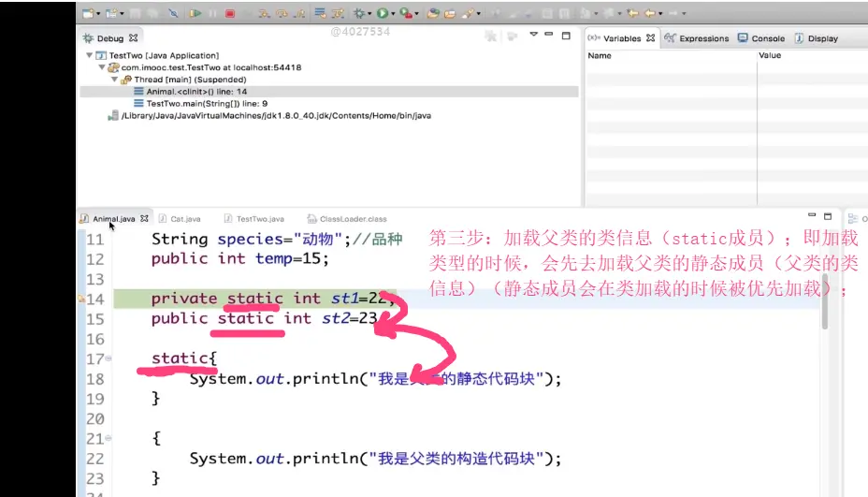Click the breakpoint marker at line 14
Viewport: 868px width, 497px height.
(81, 300)
